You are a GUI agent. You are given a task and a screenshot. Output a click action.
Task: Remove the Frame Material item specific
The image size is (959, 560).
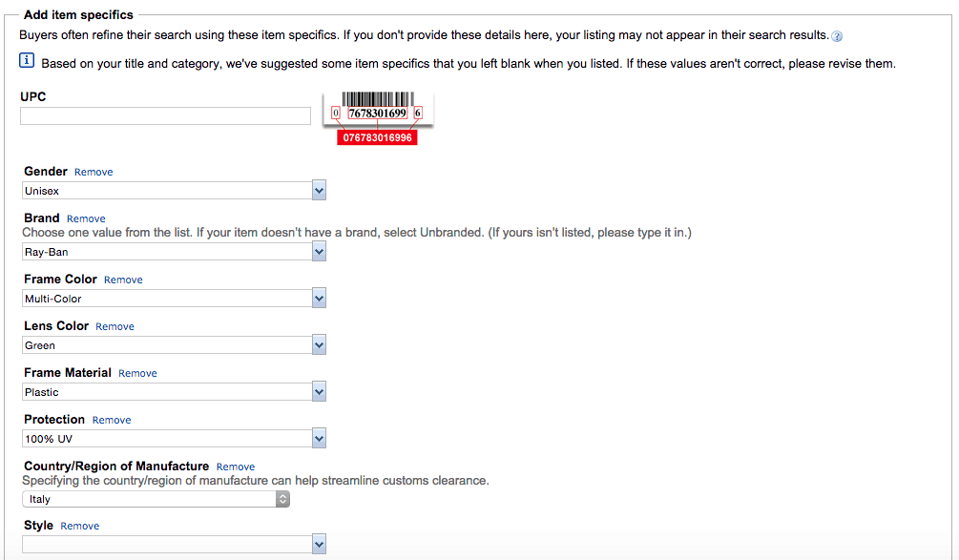click(137, 373)
